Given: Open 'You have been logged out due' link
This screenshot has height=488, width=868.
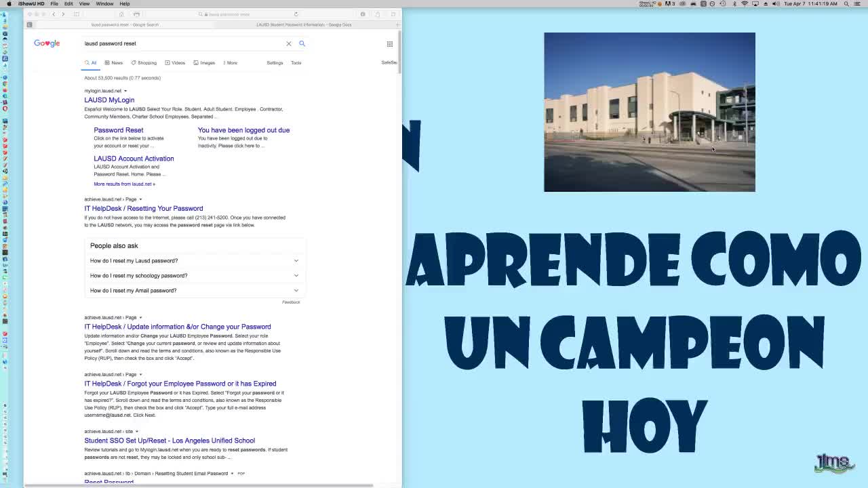Looking at the screenshot, I should pyautogui.click(x=243, y=130).
